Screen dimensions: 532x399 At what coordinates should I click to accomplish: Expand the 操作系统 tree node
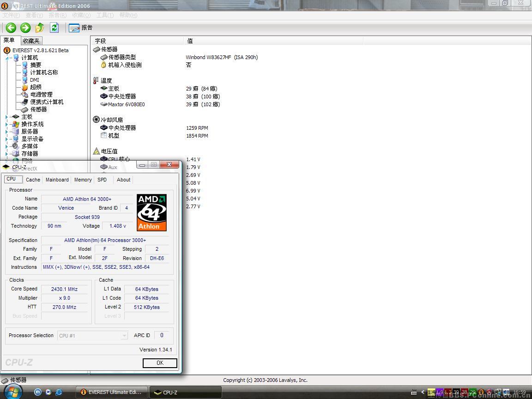point(7,124)
